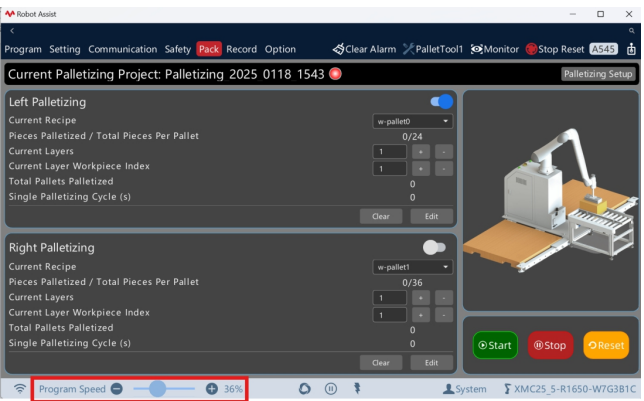Click the System user icon
This screenshot has height=401, width=644.
click(448, 389)
